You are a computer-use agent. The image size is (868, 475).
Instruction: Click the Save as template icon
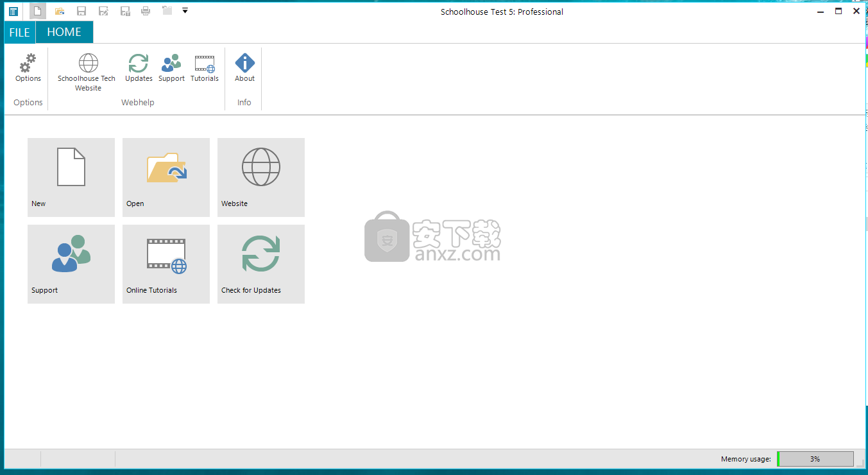[125, 11]
